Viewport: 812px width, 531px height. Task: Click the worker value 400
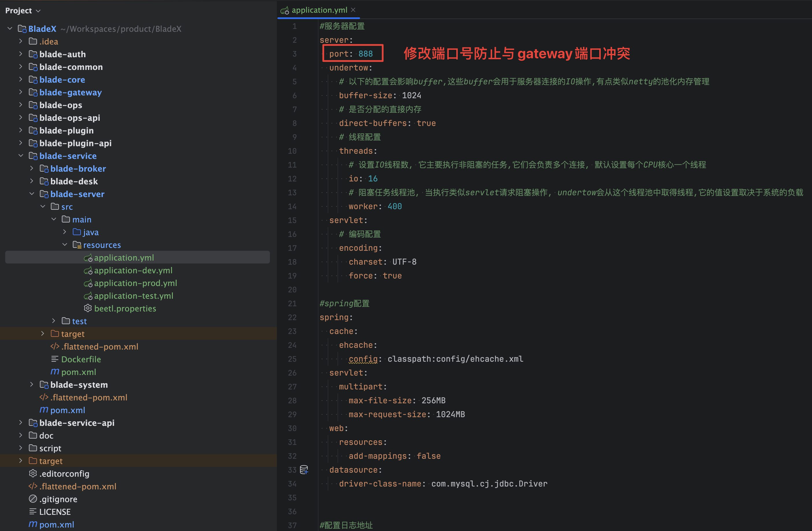[x=395, y=206]
